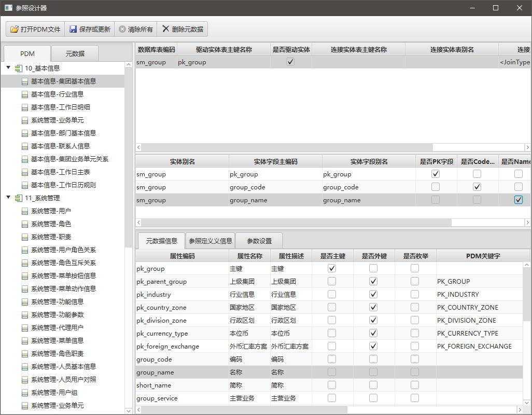Click table icon of 系统管理-菜单信息
This screenshot has width=532, height=415.
(25, 341)
